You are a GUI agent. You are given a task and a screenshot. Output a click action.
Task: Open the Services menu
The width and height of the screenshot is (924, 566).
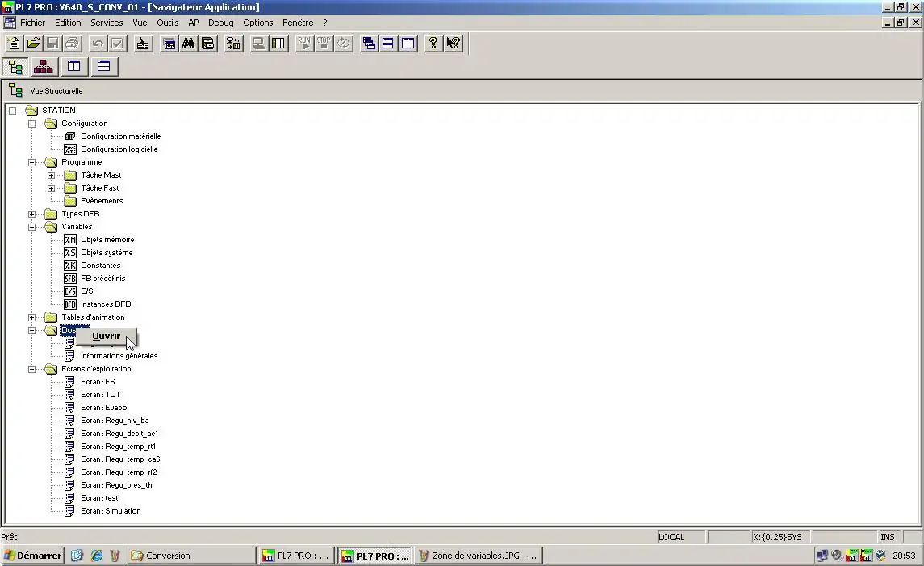click(107, 23)
